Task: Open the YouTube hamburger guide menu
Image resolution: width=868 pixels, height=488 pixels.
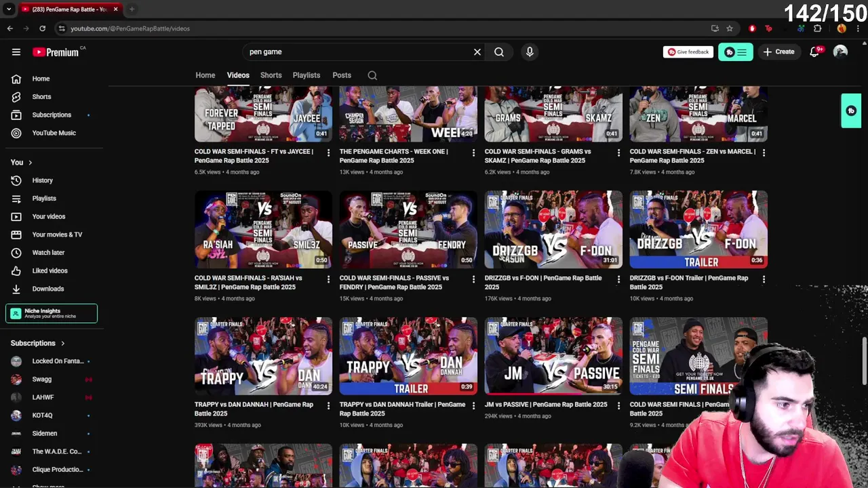Action: pos(16,52)
